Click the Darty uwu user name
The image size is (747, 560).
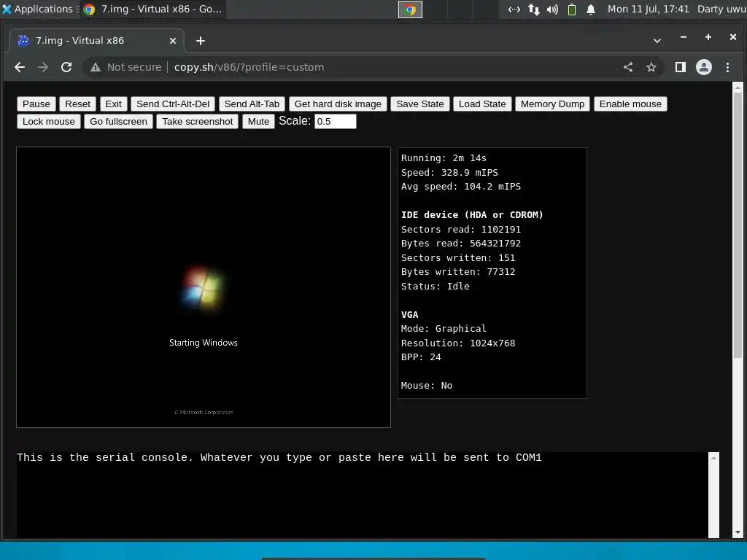click(721, 9)
